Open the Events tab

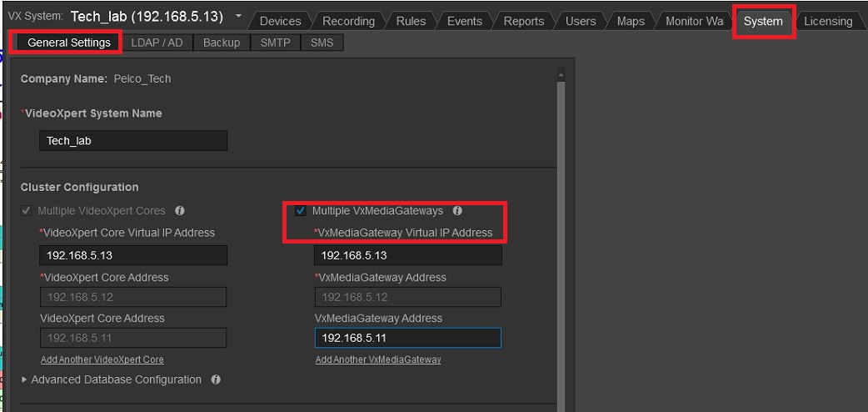[x=465, y=21]
